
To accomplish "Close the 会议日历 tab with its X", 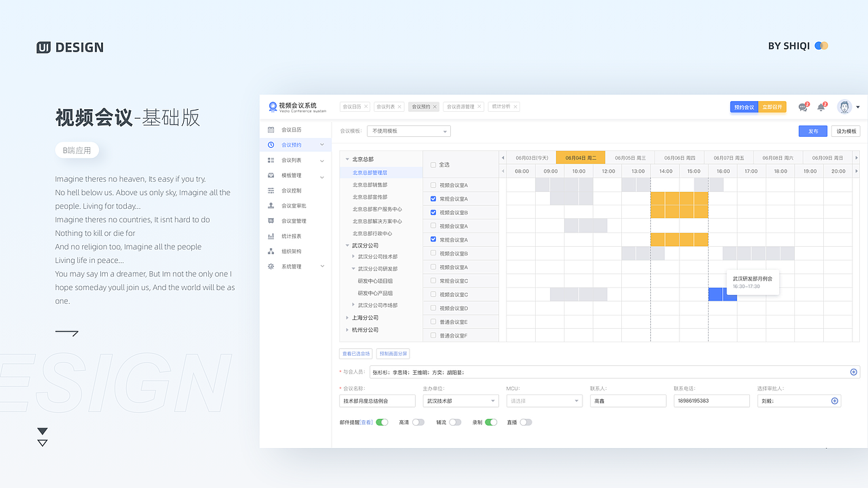I will click(x=366, y=106).
